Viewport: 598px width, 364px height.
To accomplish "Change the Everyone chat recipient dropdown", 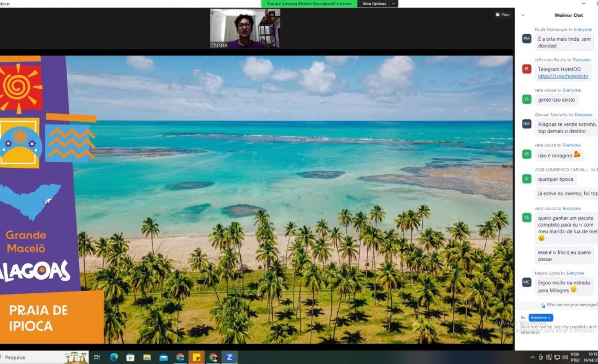I will click(540, 317).
